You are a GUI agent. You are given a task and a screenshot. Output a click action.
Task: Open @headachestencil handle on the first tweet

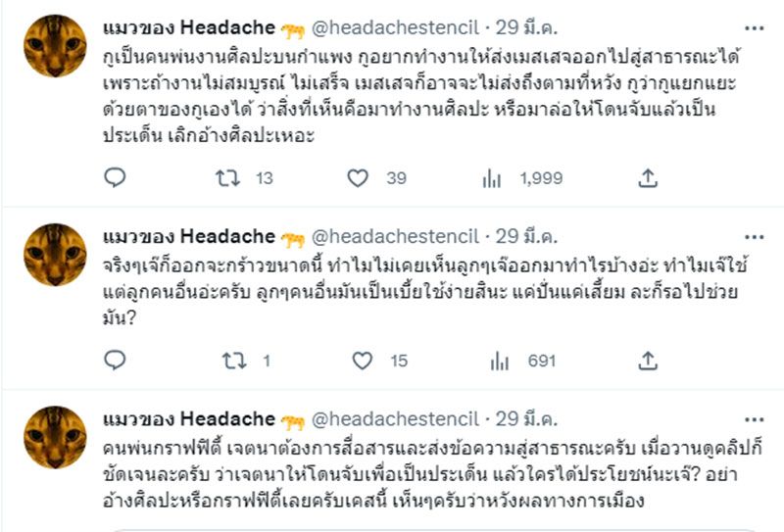pyautogui.click(x=395, y=28)
